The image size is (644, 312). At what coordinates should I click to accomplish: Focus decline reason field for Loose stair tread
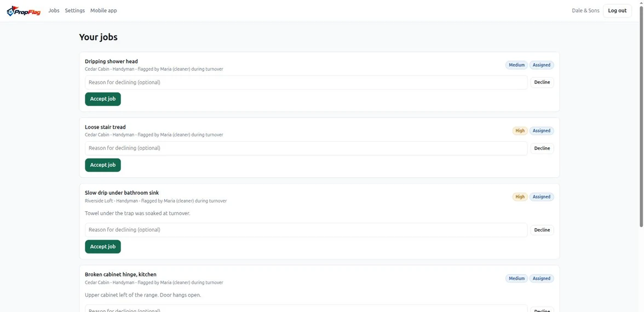[x=306, y=148]
